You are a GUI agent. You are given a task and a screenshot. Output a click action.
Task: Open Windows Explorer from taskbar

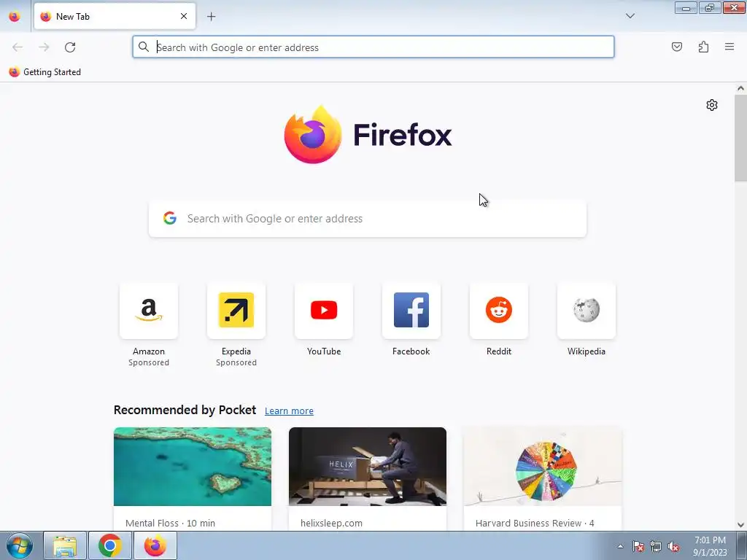click(x=65, y=545)
